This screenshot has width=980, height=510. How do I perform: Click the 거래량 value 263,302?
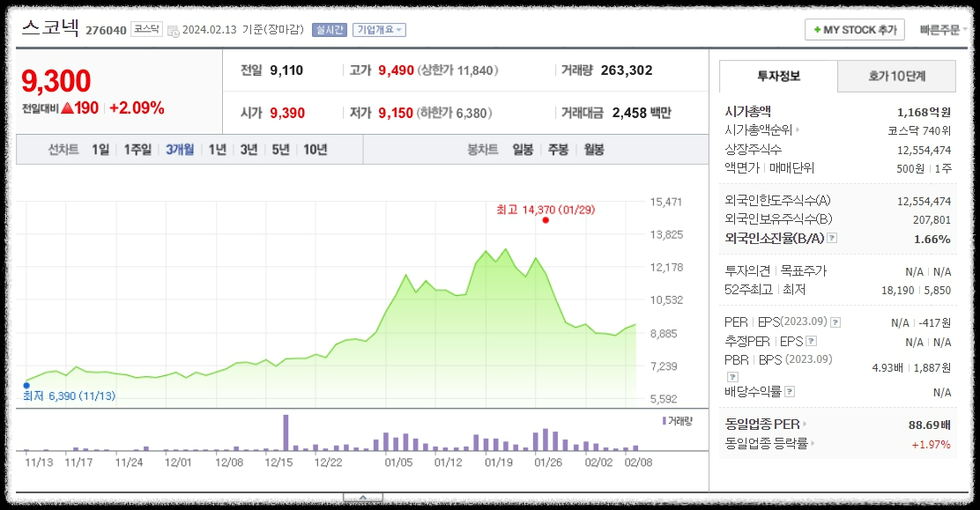point(627,70)
